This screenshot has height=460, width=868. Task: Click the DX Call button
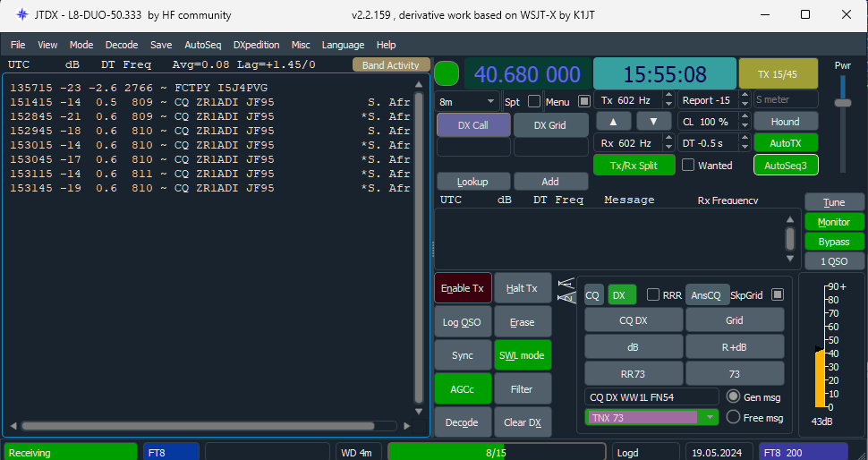click(x=473, y=125)
